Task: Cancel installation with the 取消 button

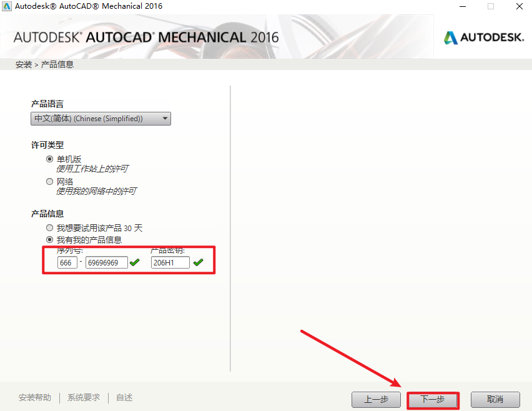Action: pos(495,399)
